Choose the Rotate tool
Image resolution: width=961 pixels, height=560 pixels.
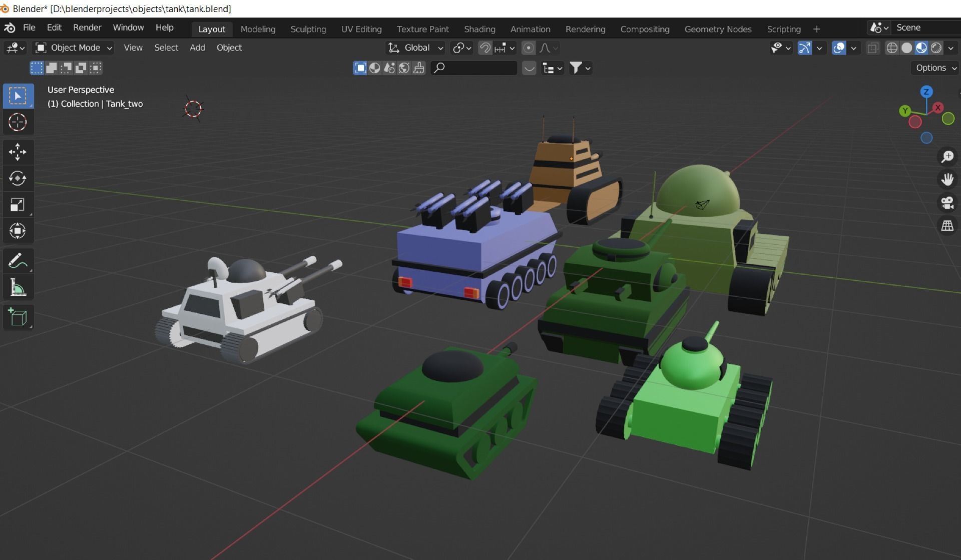pyautogui.click(x=18, y=178)
